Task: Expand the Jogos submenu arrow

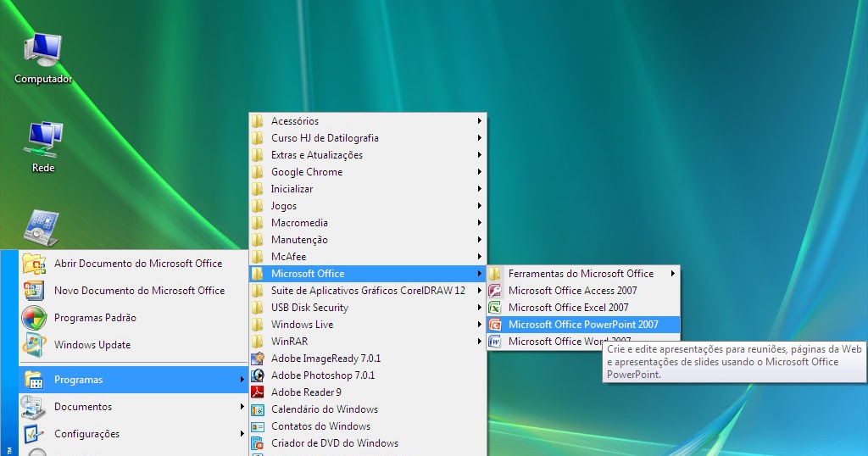Action: [x=480, y=206]
